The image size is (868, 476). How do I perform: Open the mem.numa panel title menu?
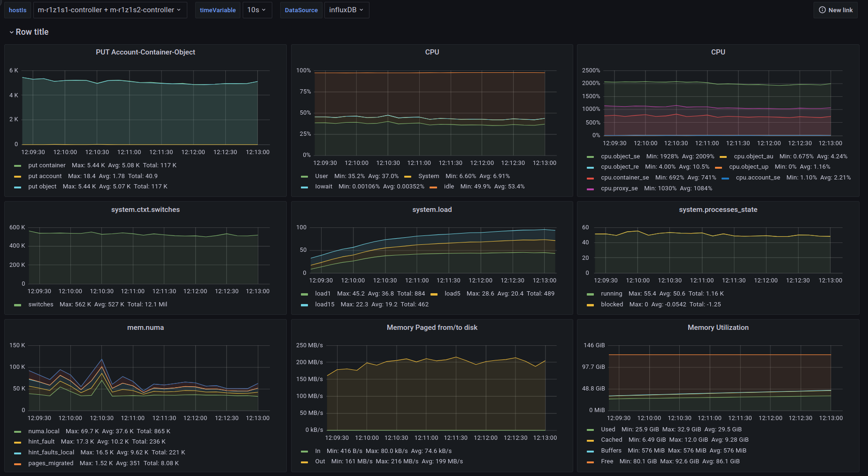[x=145, y=328]
